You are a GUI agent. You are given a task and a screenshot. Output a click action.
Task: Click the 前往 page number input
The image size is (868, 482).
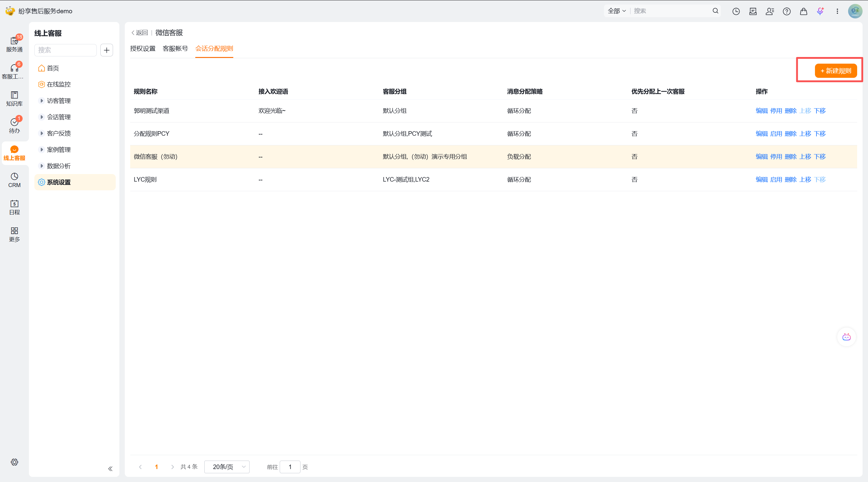pyautogui.click(x=290, y=467)
